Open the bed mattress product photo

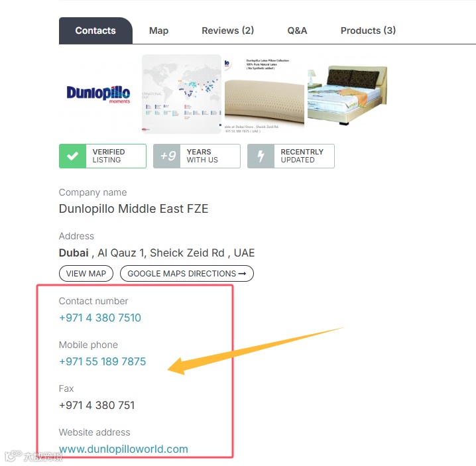pyautogui.click(x=347, y=94)
